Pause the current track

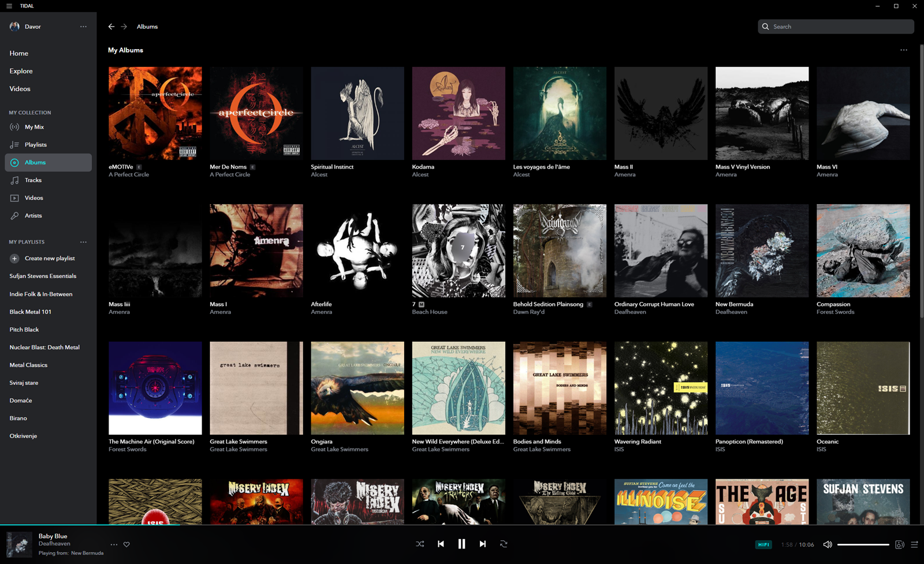click(461, 544)
